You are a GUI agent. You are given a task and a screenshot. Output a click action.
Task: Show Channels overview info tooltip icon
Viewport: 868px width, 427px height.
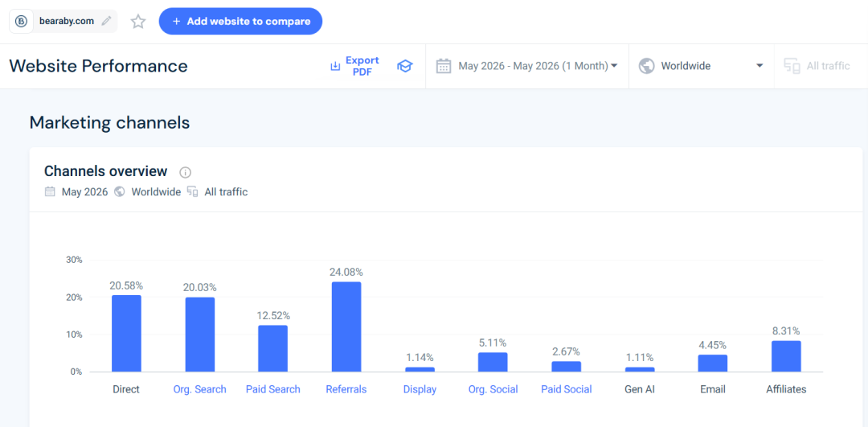(186, 172)
